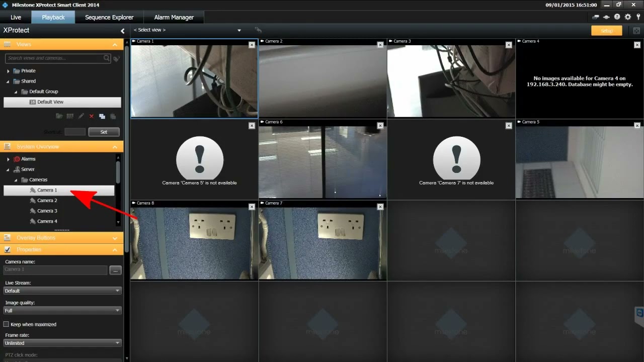Screen dimensions: 644x362
Task: Click the System Overview panel header icon
Action: [x=8, y=147]
